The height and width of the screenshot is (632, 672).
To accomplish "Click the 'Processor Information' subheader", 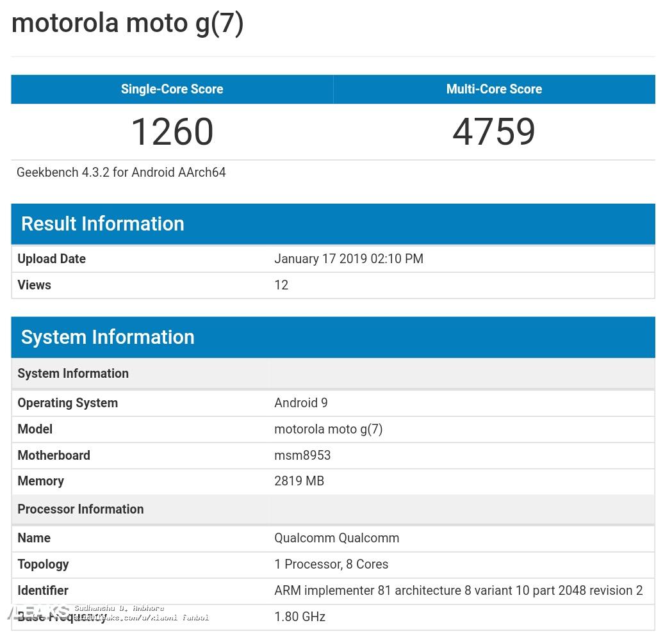I will (x=333, y=510).
